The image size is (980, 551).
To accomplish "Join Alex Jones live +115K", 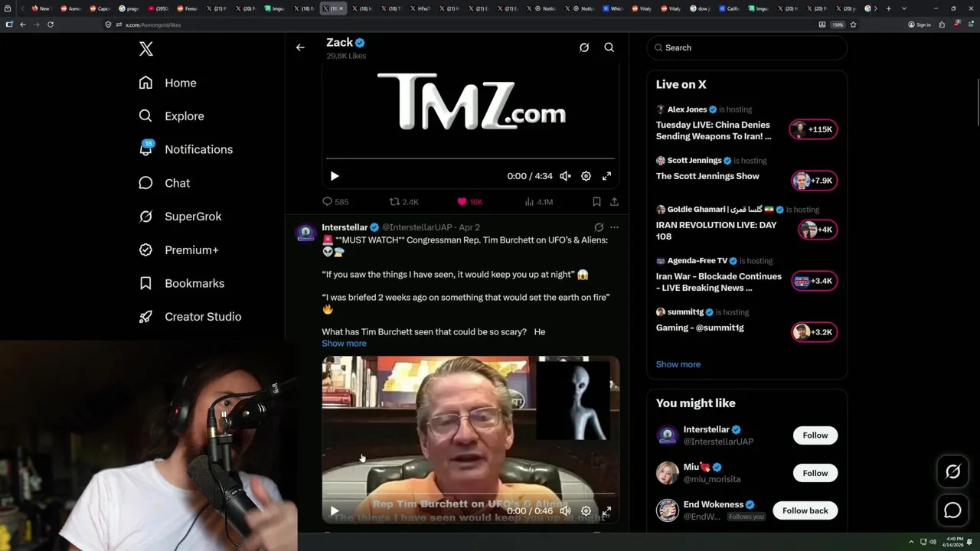I will [814, 129].
